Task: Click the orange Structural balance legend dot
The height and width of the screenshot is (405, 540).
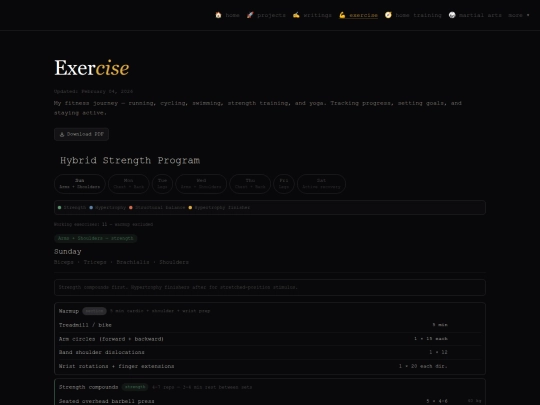Action: (131, 207)
